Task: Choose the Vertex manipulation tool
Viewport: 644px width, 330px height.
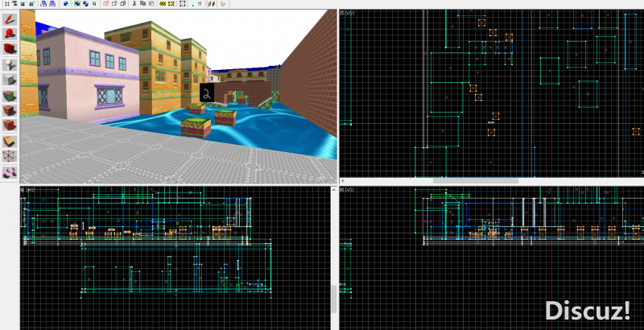Action: tap(10, 156)
